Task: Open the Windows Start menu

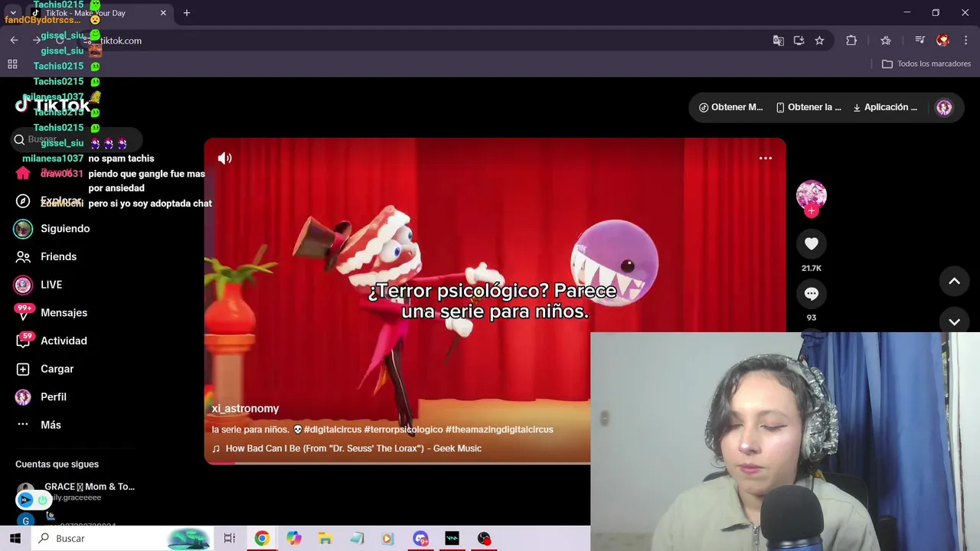Action: (15, 539)
